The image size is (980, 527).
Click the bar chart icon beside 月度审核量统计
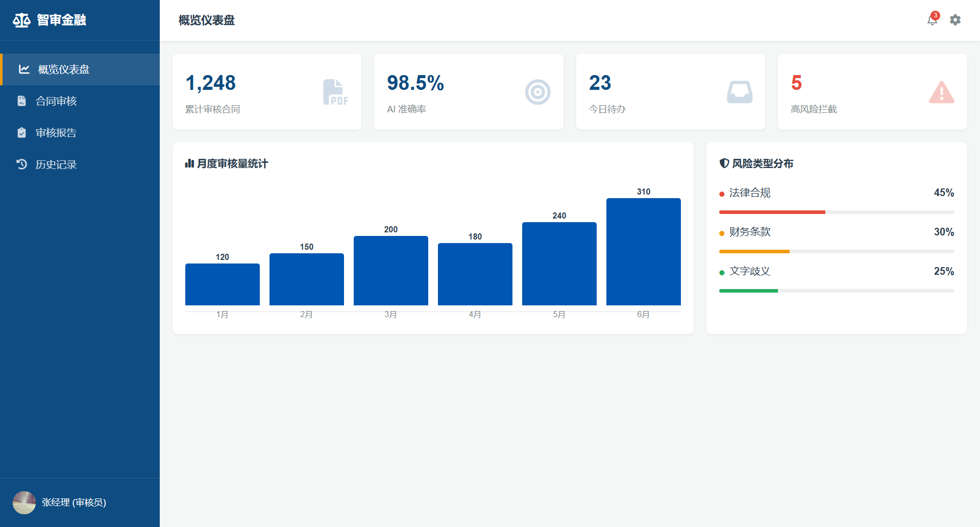[189, 163]
